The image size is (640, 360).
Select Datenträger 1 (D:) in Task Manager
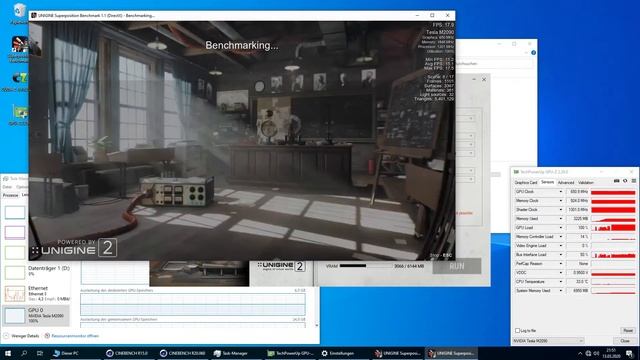(36, 271)
